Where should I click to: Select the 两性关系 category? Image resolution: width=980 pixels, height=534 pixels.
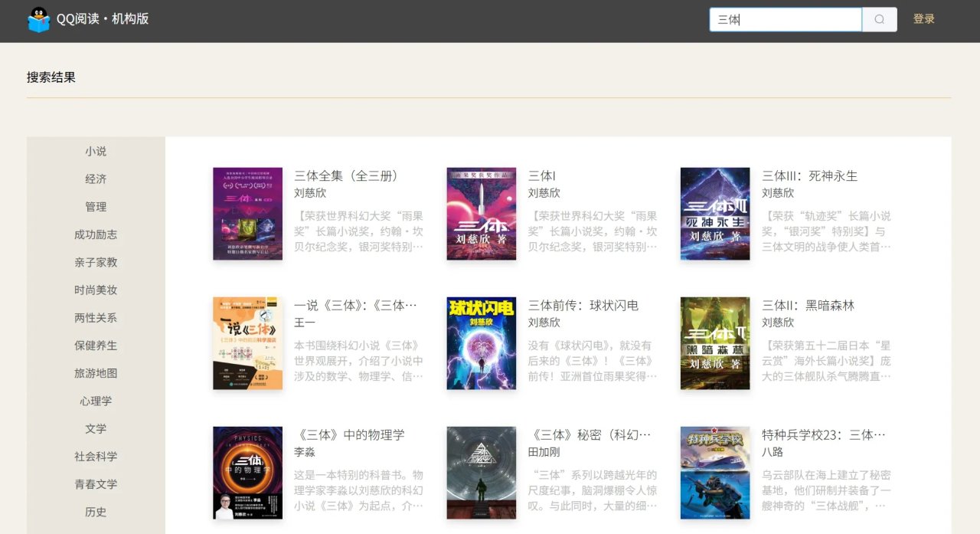pyautogui.click(x=96, y=318)
